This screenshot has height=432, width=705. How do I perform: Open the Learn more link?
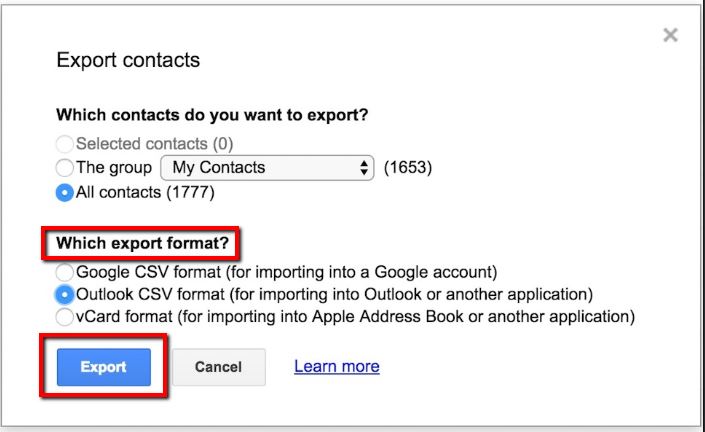point(336,367)
